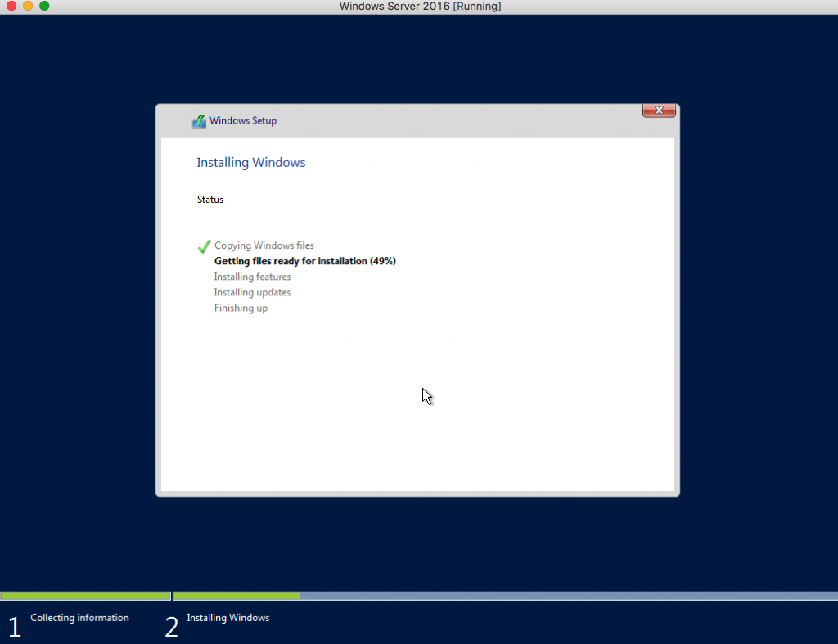Viewport: 838px width, 644px height.
Task: Click the Windows Setup logo icon
Action: tap(199, 121)
